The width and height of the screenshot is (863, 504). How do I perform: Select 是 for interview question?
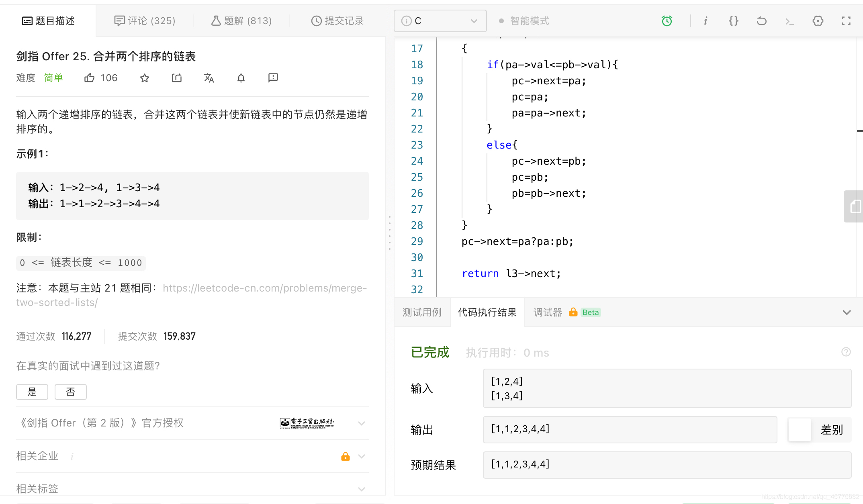32,392
